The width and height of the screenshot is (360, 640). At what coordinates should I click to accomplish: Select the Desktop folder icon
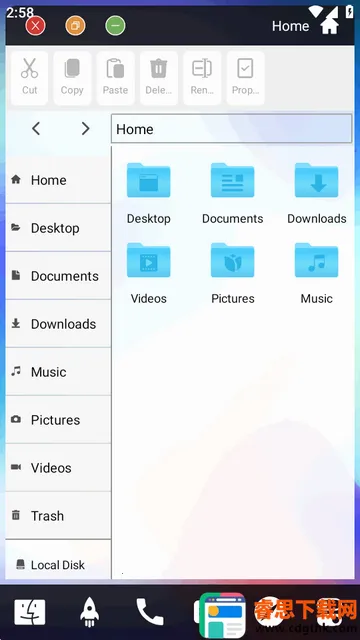coord(149,180)
